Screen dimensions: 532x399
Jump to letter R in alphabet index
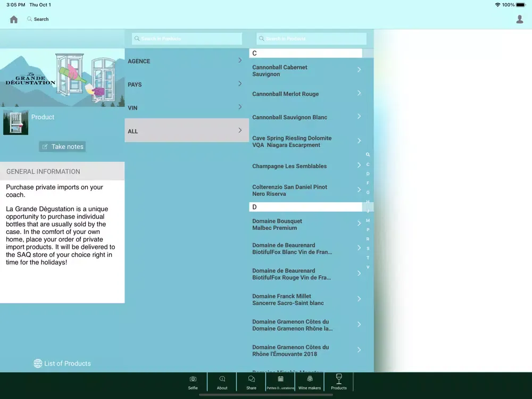click(368, 239)
